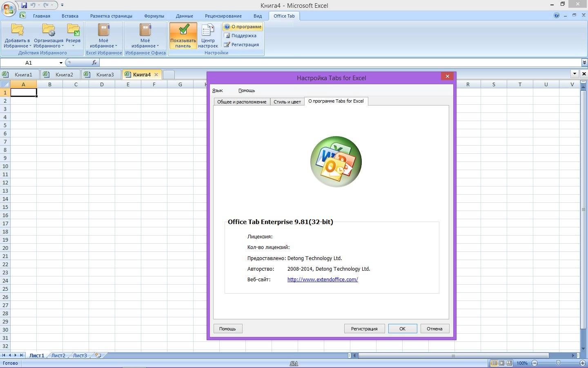Click into the formula bar
Screen dimensions: 588x368
point(340,63)
